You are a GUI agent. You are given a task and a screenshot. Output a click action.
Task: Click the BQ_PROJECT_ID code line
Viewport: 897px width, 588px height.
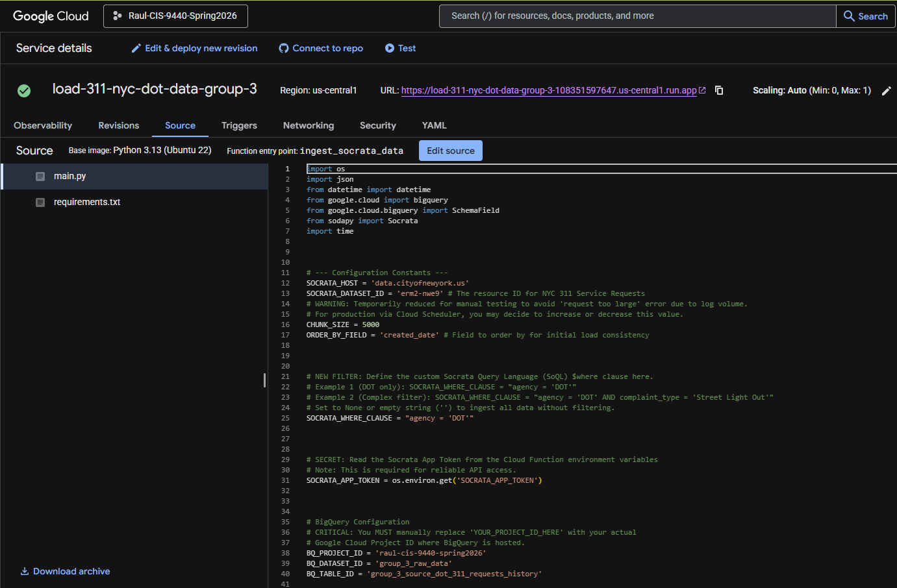click(x=396, y=553)
